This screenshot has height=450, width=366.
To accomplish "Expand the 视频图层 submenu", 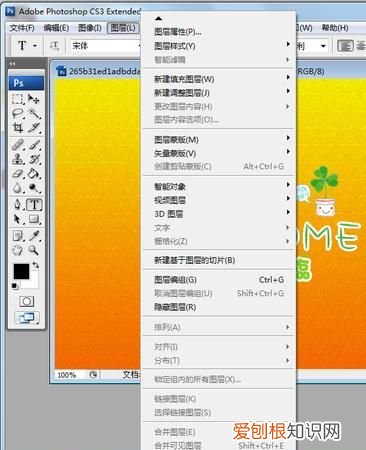I will click(219, 200).
